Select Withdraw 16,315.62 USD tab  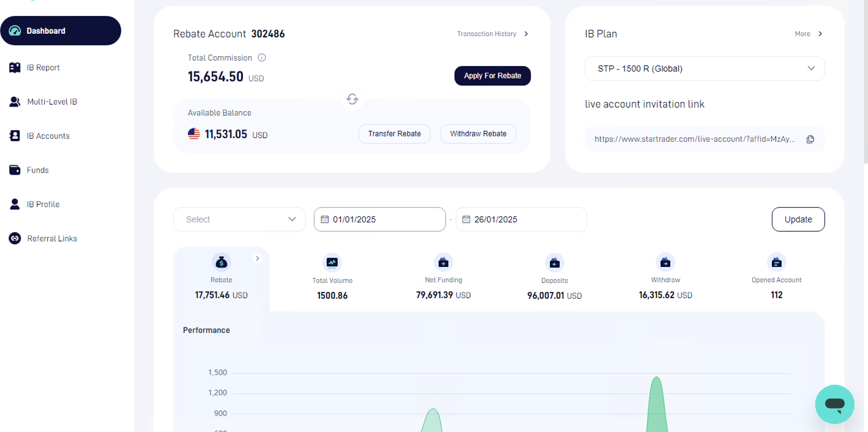(665, 279)
